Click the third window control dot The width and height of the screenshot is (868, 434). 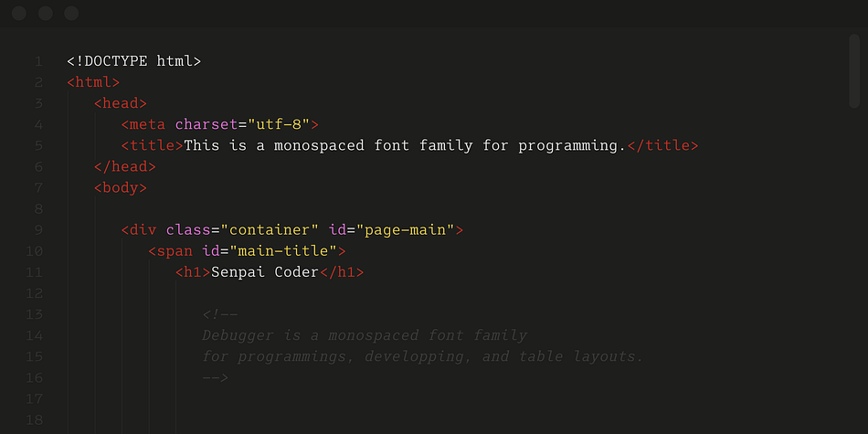71,14
